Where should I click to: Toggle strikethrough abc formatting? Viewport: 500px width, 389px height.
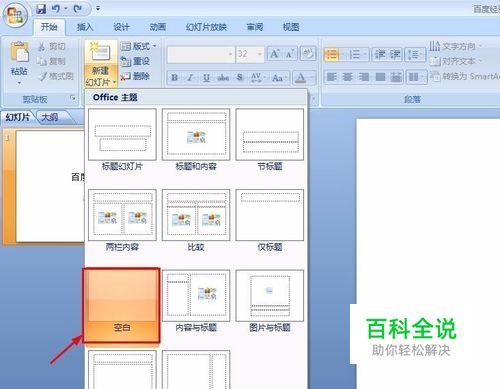coord(223,78)
